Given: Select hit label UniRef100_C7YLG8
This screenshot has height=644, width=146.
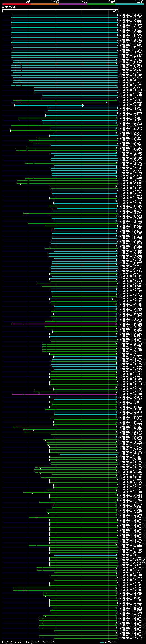Looking at the screenshot, I should tap(131, 223).
